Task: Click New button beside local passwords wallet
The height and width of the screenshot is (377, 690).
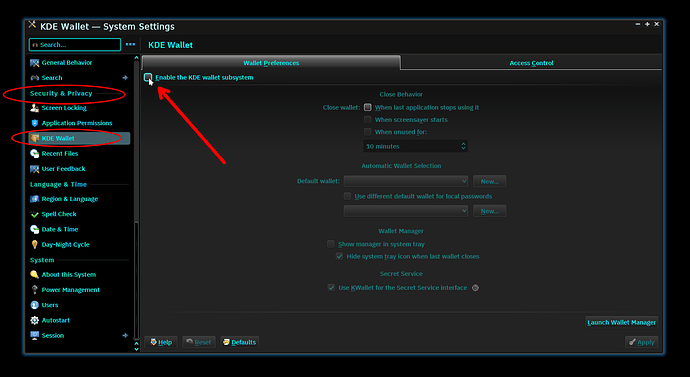Action: pos(489,211)
